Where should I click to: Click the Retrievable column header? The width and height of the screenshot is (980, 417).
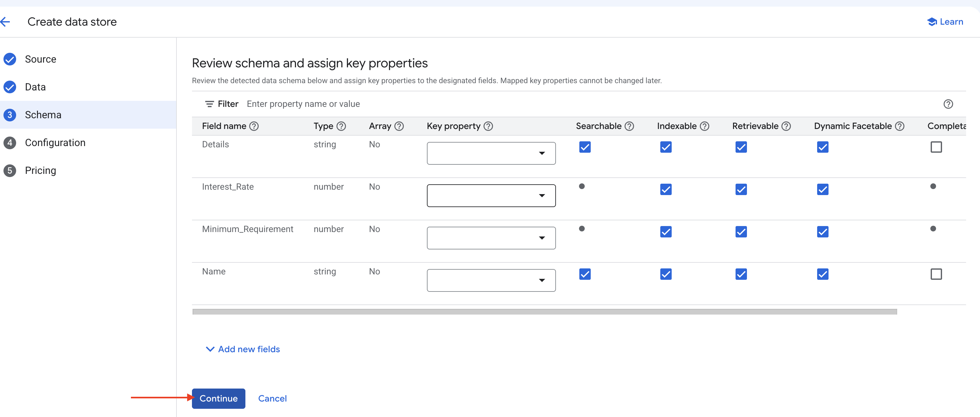coord(755,126)
